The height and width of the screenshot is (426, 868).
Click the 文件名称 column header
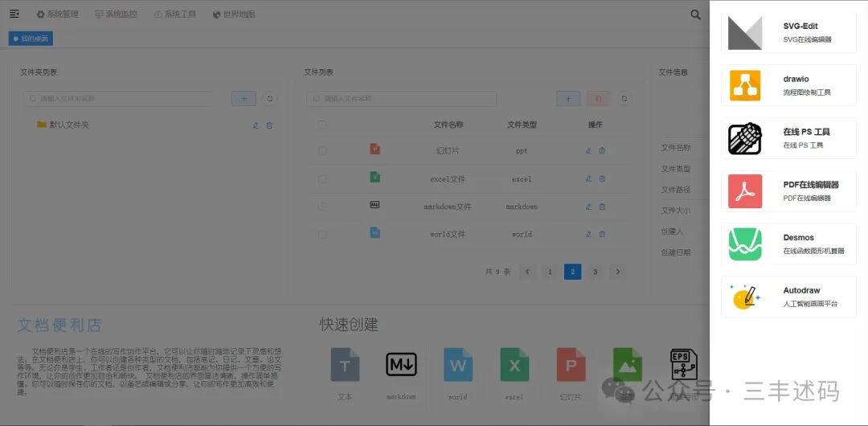coord(448,125)
